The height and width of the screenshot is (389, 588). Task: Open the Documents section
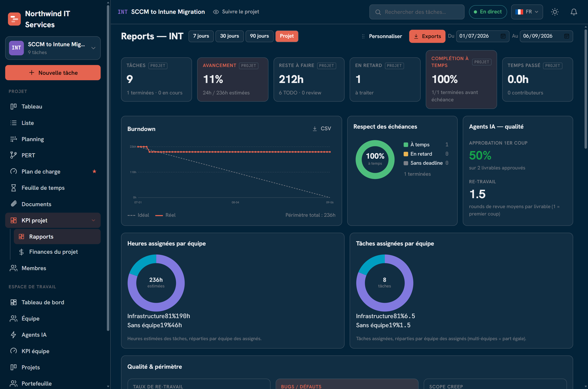tap(53, 204)
